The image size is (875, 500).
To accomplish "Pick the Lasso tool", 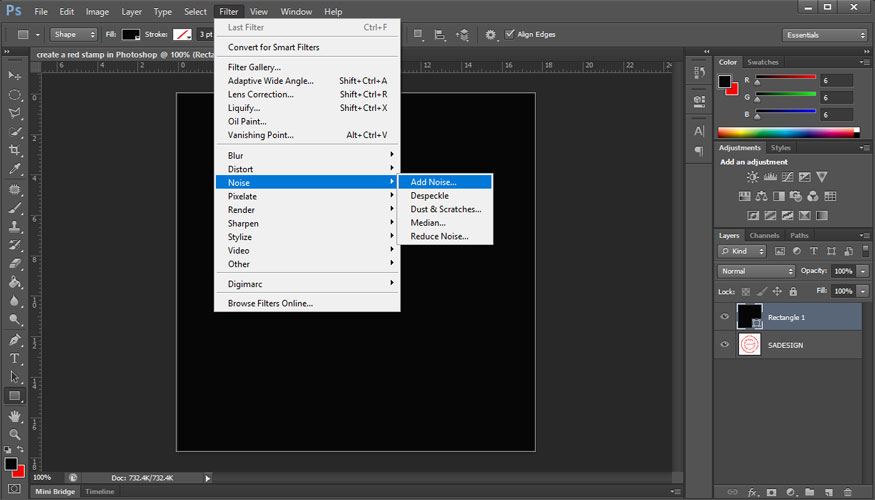I will click(15, 112).
